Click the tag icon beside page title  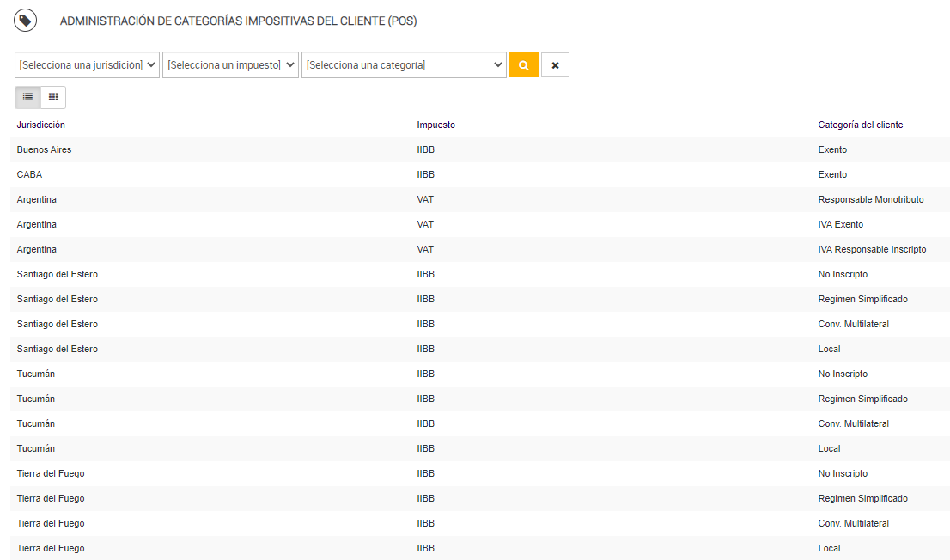pyautogui.click(x=25, y=21)
